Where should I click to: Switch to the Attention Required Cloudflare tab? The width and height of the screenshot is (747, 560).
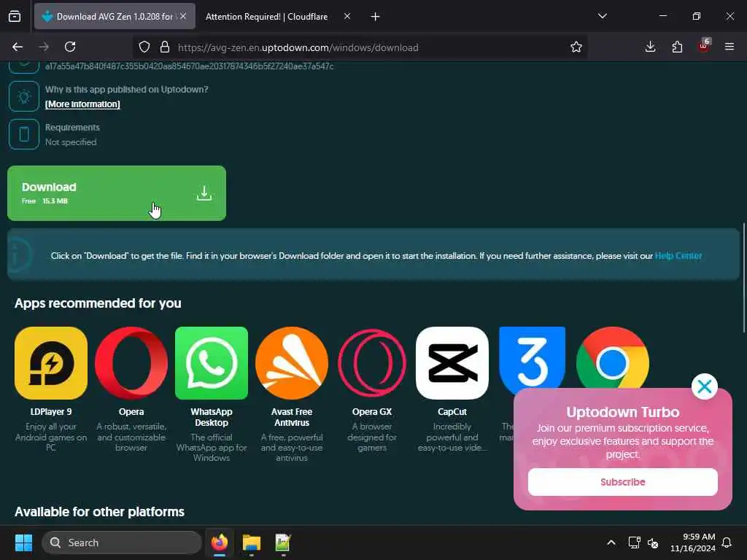click(x=267, y=17)
